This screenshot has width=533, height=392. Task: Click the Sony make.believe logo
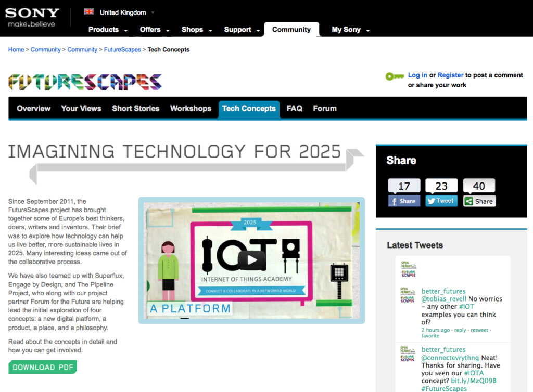coord(32,17)
